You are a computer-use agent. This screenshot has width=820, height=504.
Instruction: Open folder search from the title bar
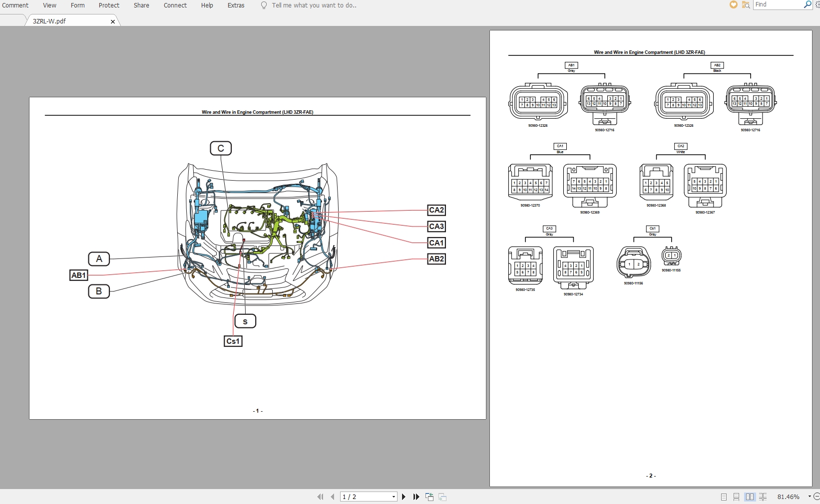point(746,5)
